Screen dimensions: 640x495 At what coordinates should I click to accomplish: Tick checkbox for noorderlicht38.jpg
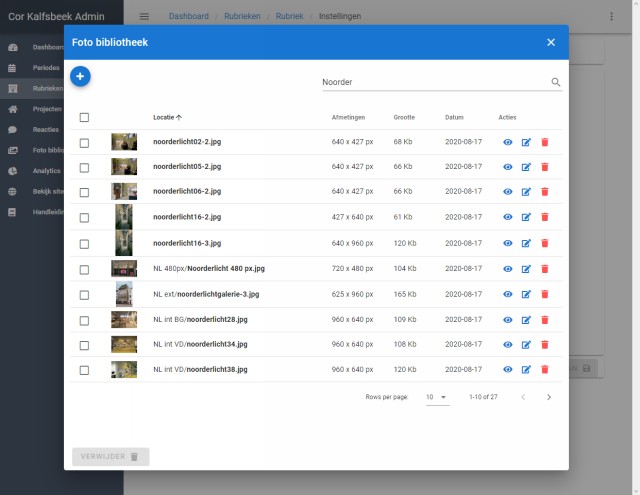pyautogui.click(x=84, y=370)
